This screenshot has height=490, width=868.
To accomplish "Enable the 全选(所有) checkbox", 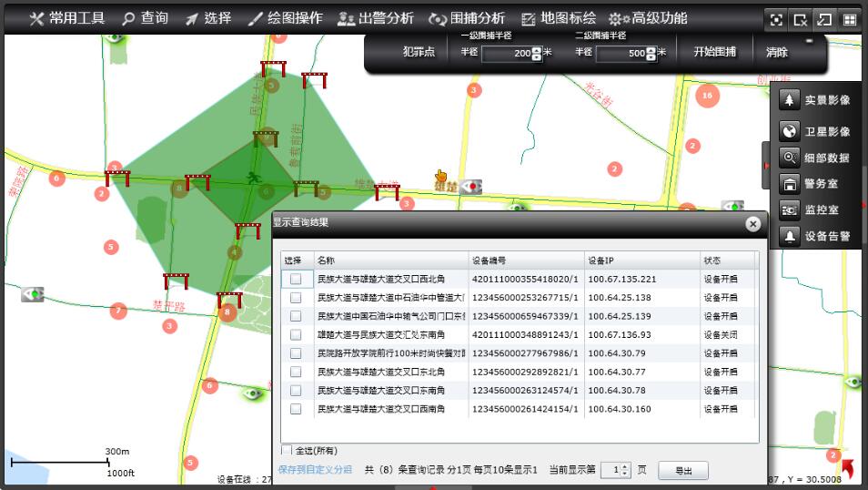I will (287, 450).
